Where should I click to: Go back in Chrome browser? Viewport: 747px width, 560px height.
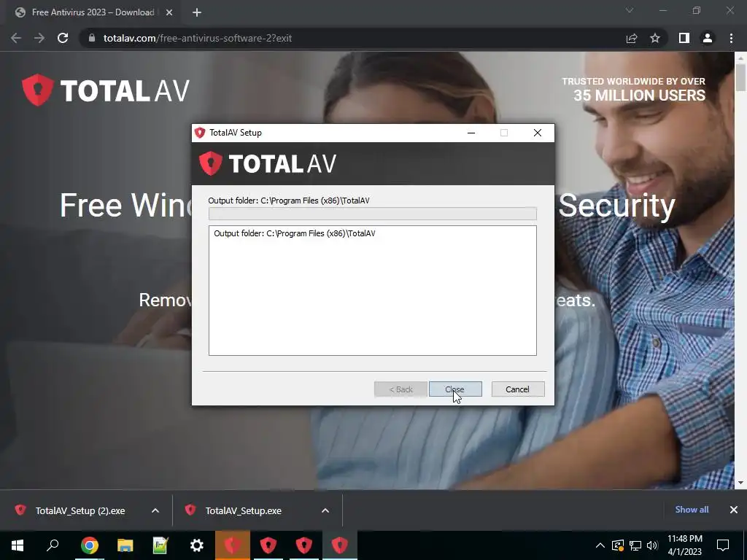coord(16,38)
